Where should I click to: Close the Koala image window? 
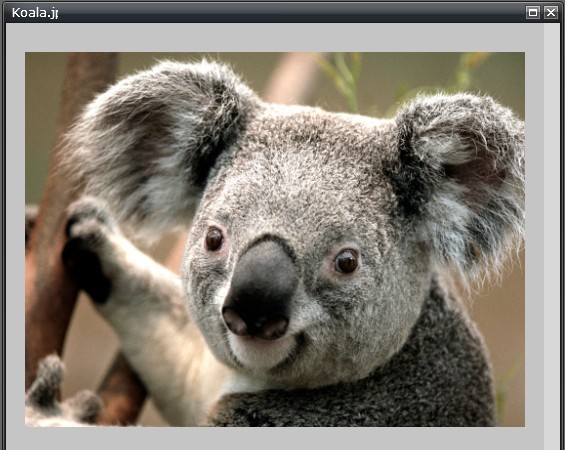coord(551,13)
